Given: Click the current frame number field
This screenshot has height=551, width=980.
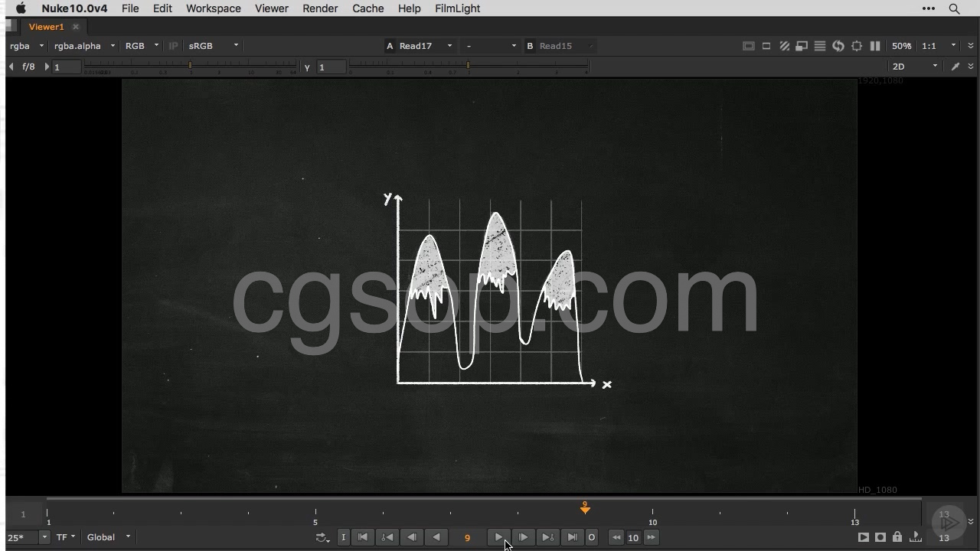Looking at the screenshot, I should [x=467, y=537].
